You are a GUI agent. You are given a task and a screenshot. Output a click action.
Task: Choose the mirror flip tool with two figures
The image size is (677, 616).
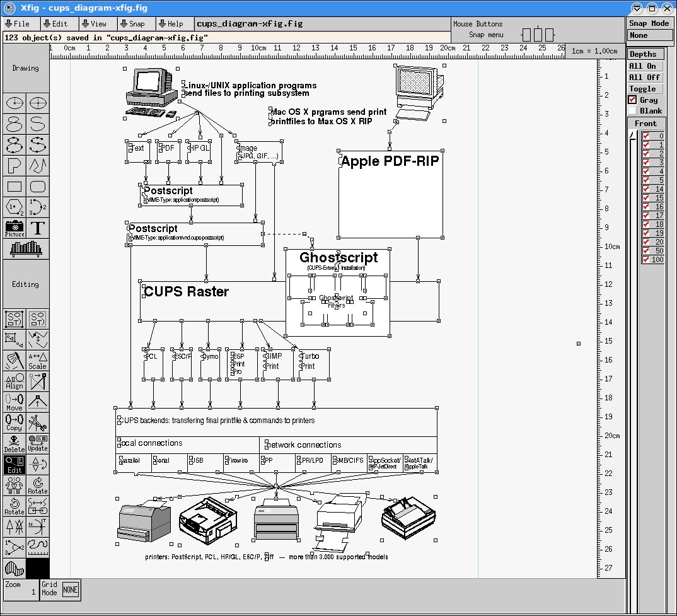[x=14, y=485]
